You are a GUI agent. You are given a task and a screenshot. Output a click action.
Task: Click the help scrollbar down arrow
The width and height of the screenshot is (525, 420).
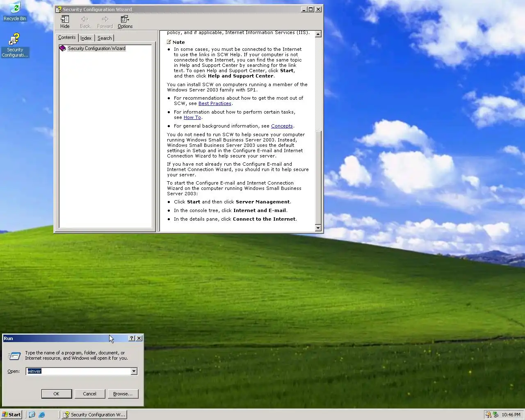[x=318, y=228]
